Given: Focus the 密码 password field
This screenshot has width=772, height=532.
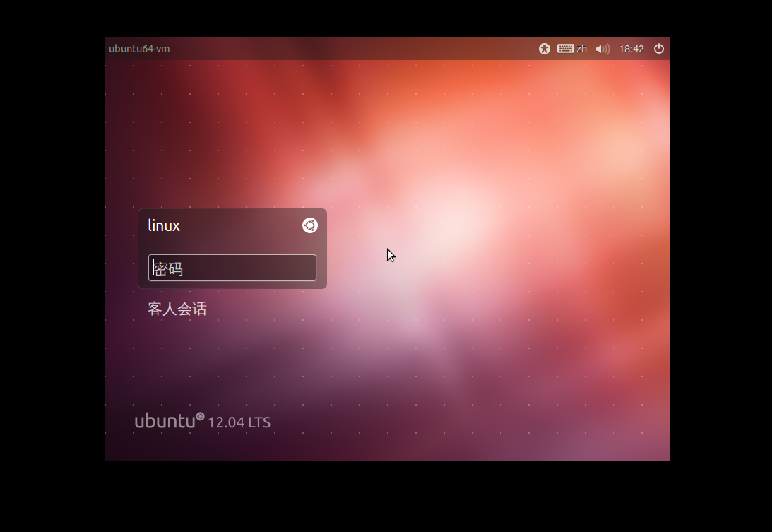Looking at the screenshot, I should 232,268.
